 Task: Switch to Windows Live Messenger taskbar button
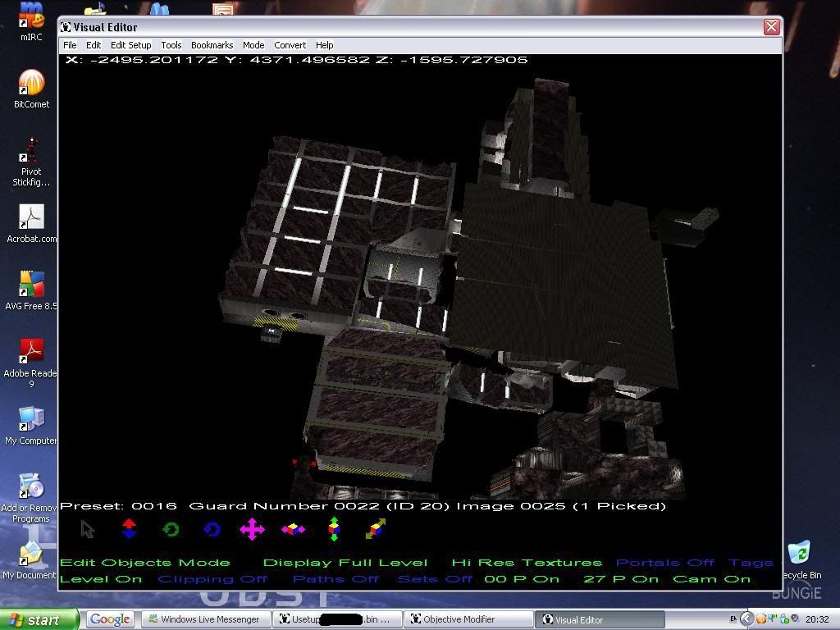pyautogui.click(x=206, y=619)
